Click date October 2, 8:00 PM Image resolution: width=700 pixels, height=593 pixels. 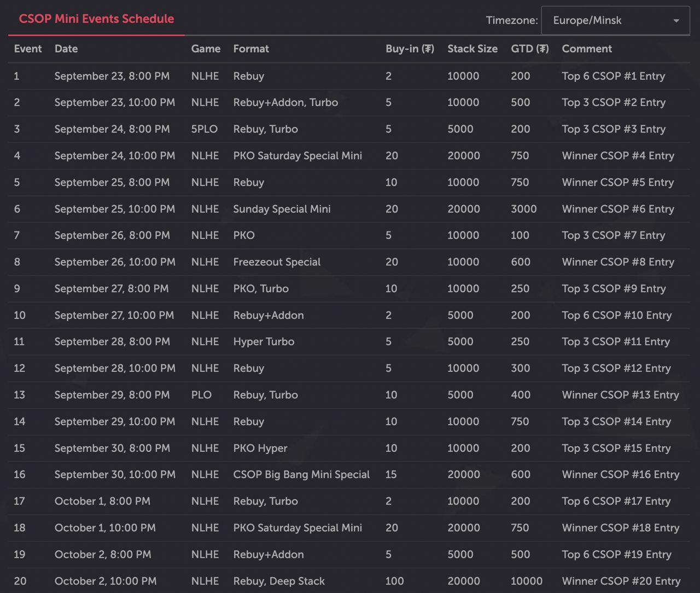(103, 554)
